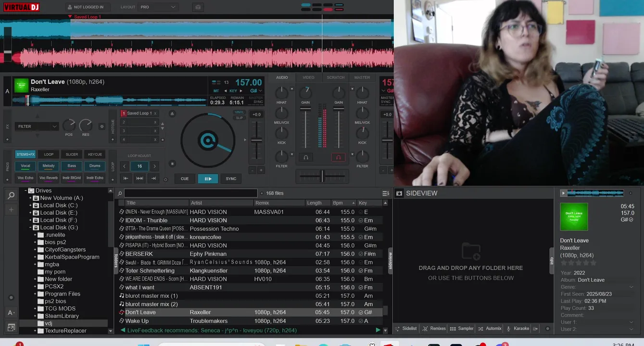The width and height of the screenshot is (644, 346).
Task: Open the box icon next to layout selector
Action: coord(198,7)
